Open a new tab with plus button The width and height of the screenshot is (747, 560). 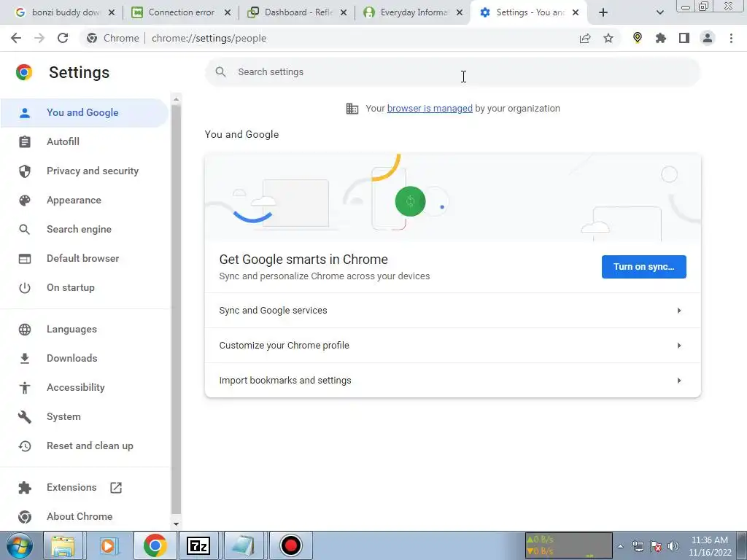coord(603,12)
